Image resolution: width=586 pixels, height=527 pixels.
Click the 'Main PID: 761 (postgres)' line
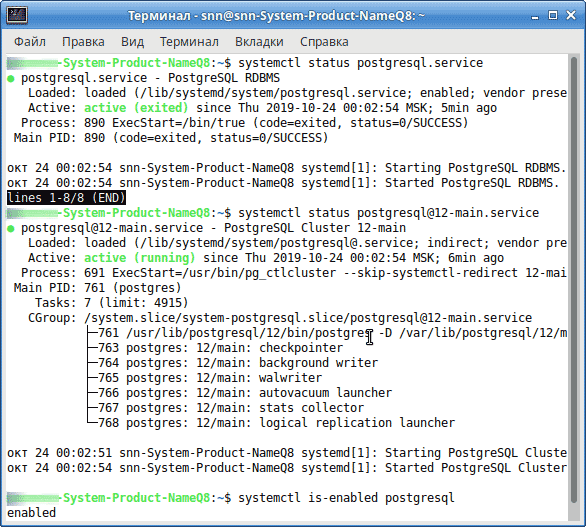[98, 288]
